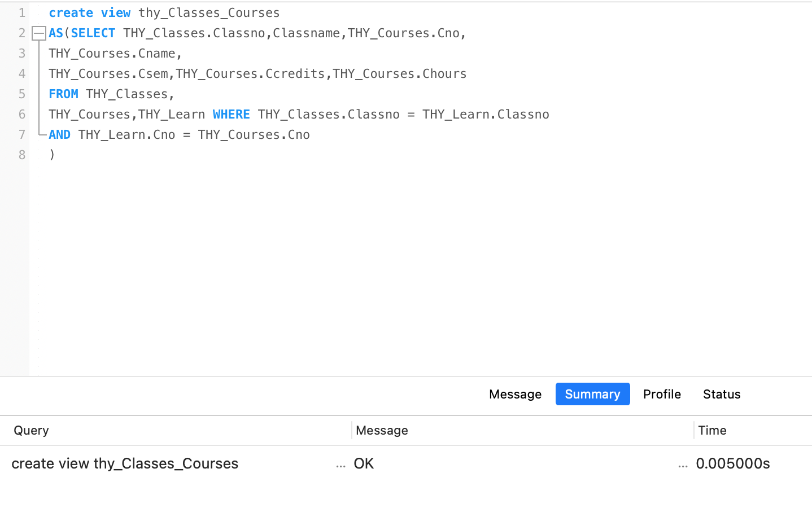Click the closing parenthesis on line 8
Image resolution: width=812 pixels, height=508 pixels.
click(52, 155)
